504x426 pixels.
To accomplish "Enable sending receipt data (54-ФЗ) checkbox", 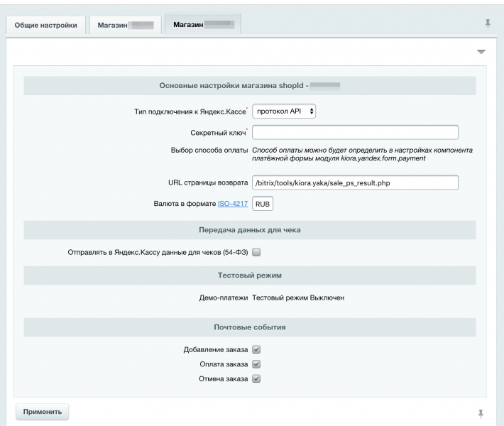I will (x=257, y=251).
